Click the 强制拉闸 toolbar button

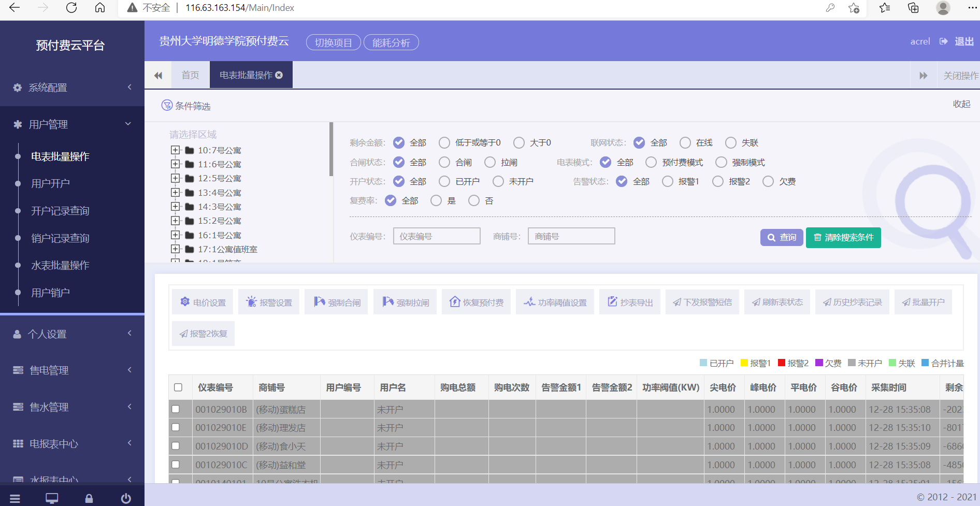406,302
